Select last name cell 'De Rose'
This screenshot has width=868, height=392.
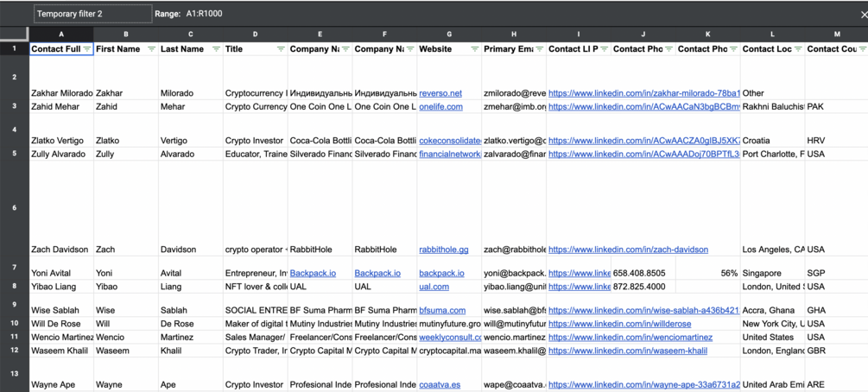pos(191,323)
